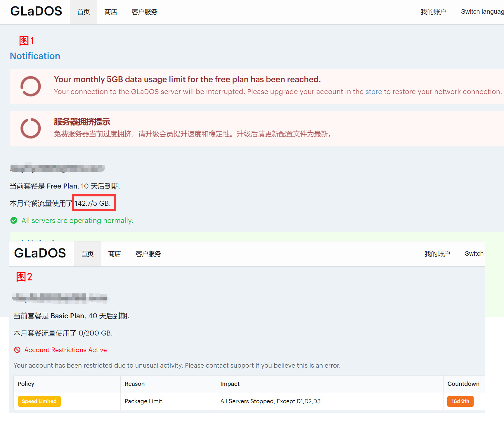Image resolution: width=504 pixels, height=434 pixels.
Task: Open the top Switch language menu
Action: pyautogui.click(x=482, y=12)
